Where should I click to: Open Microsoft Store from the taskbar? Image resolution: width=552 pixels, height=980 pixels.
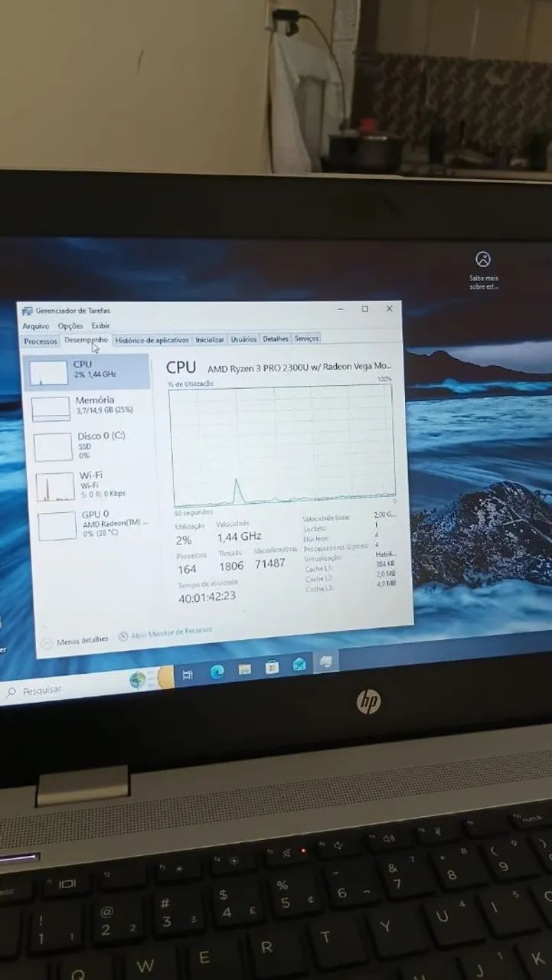tap(272, 667)
